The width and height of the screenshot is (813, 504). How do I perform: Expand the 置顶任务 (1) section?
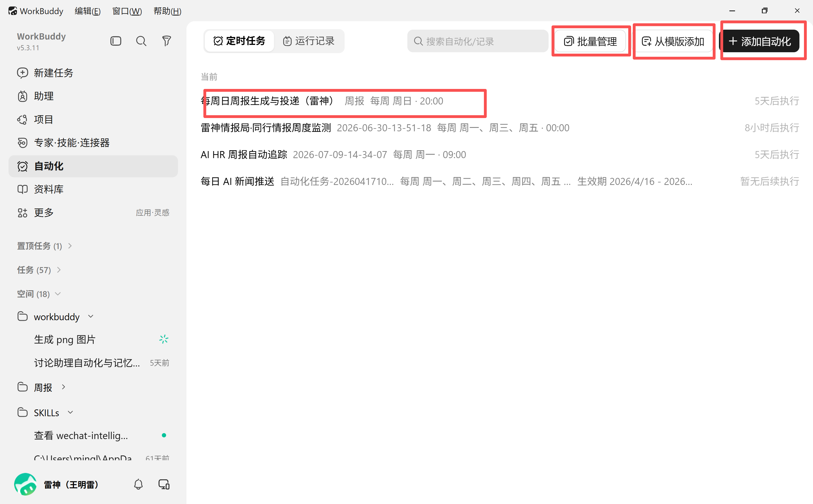45,246
